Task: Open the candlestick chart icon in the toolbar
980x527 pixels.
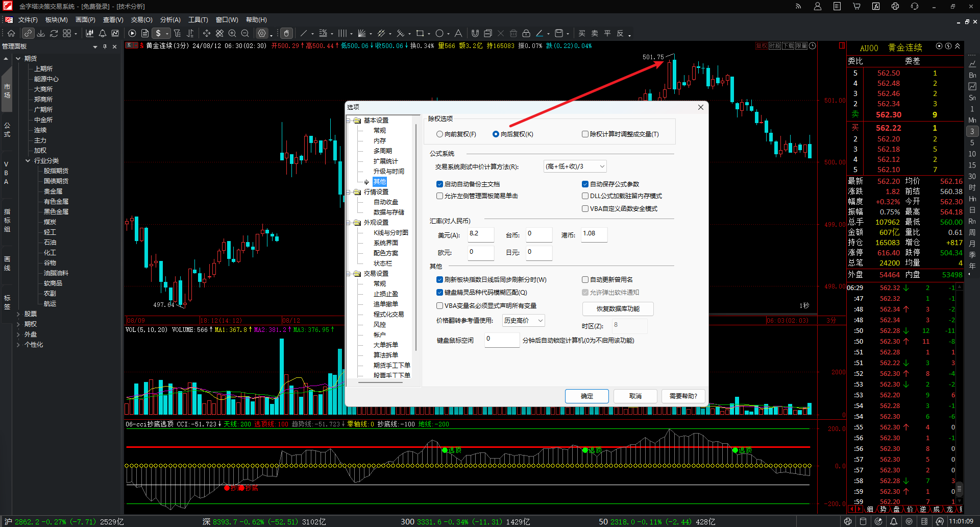Action: [x=90, y=33]
